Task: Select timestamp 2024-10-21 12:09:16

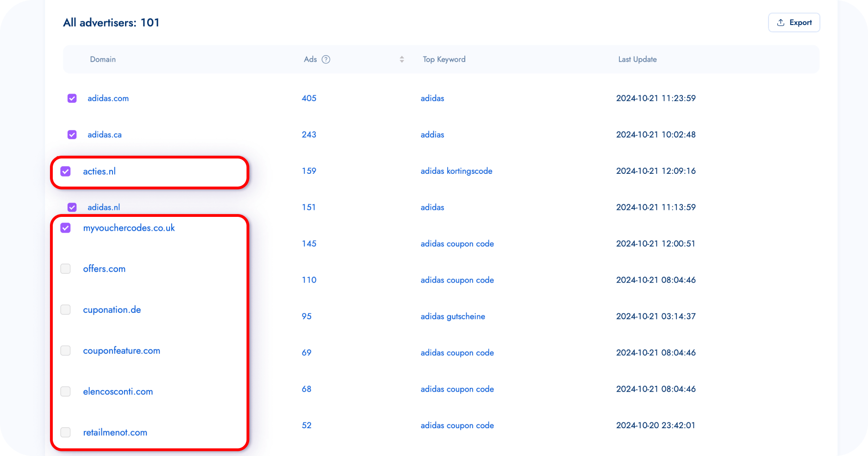Action: click(x=656, y=171)
